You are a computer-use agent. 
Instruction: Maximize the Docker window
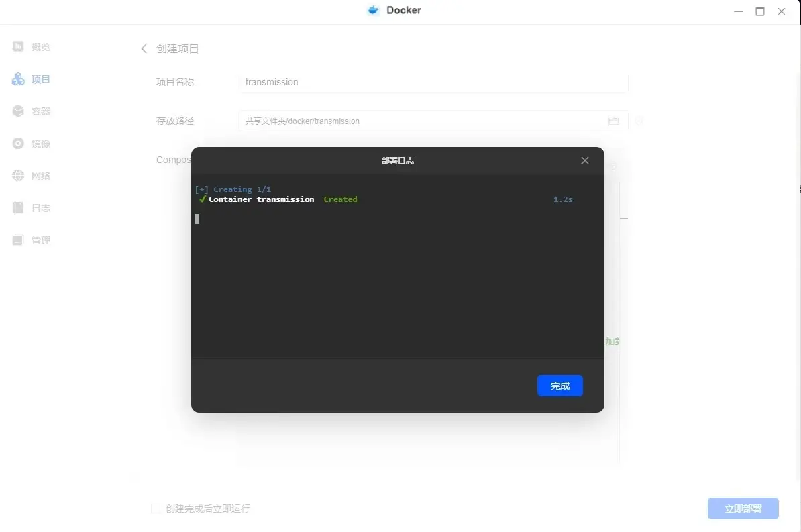[x=760, y=11]
